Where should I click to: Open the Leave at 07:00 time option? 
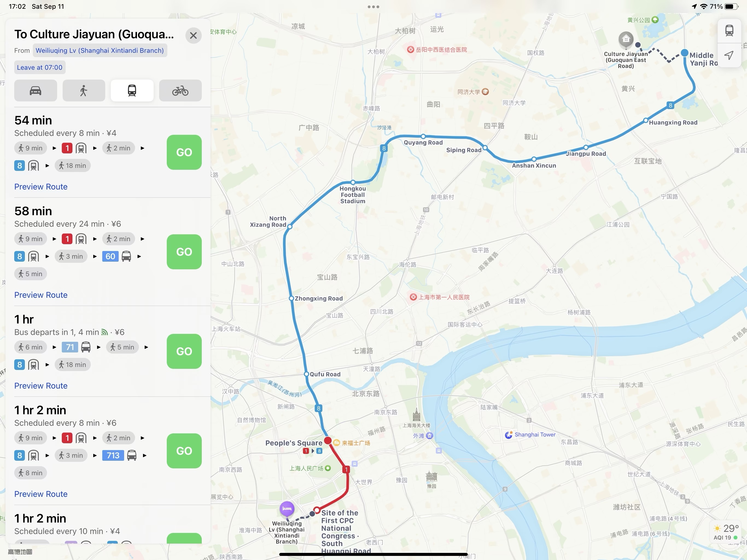tap(40, 67)
